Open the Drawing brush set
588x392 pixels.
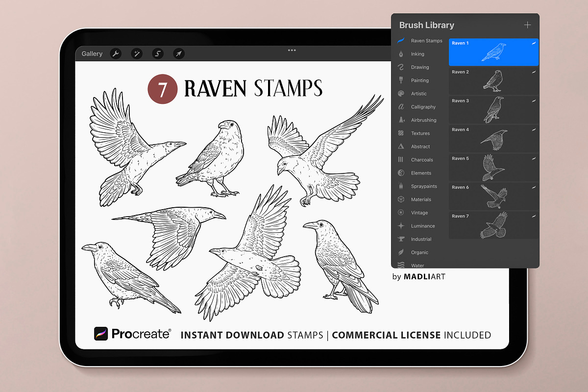pyautogui.click(x=420, y=67)
